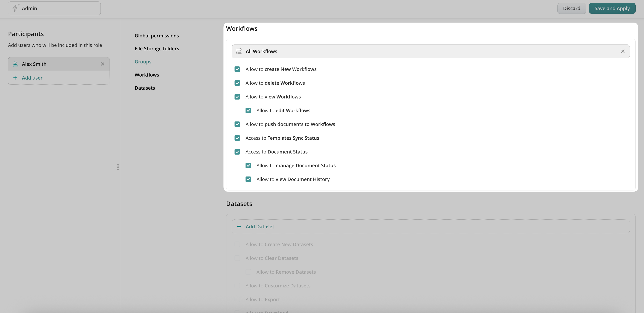Click the plus icon next to Add user
The image size is (644, 313).
(x=15, y=78)
